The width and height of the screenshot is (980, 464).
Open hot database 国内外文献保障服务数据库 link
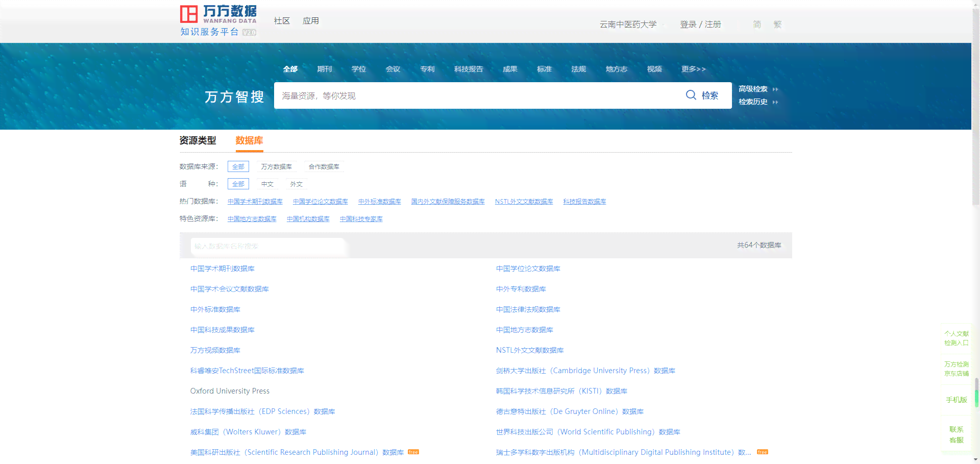448,202
